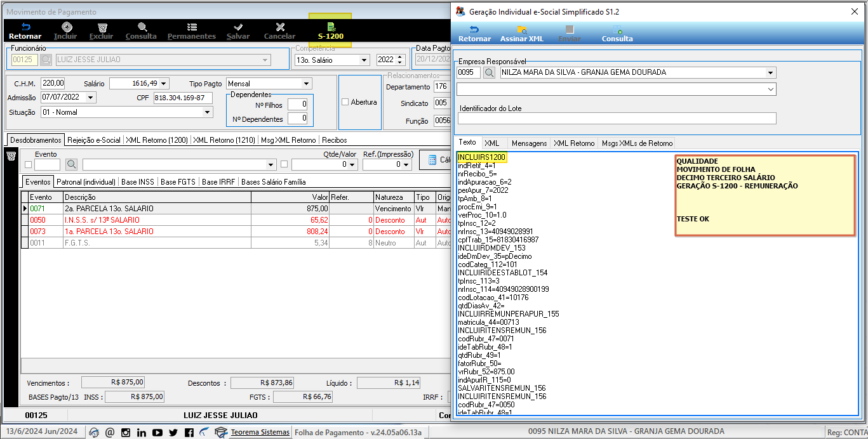Open the Twitter icon in the status bar
The height and width of the screenshot is (439, 868).
point(173,432)
